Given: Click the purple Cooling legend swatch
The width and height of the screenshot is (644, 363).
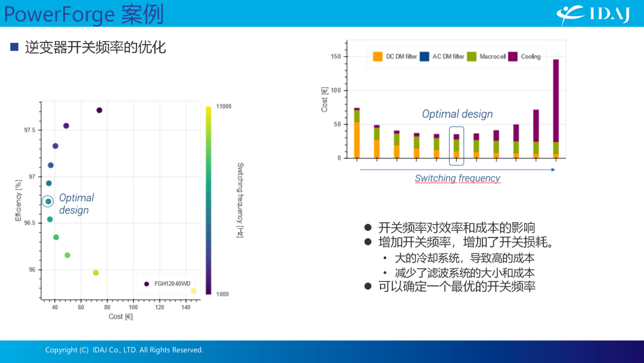Looking at the screenshot, I should point(513,56).
